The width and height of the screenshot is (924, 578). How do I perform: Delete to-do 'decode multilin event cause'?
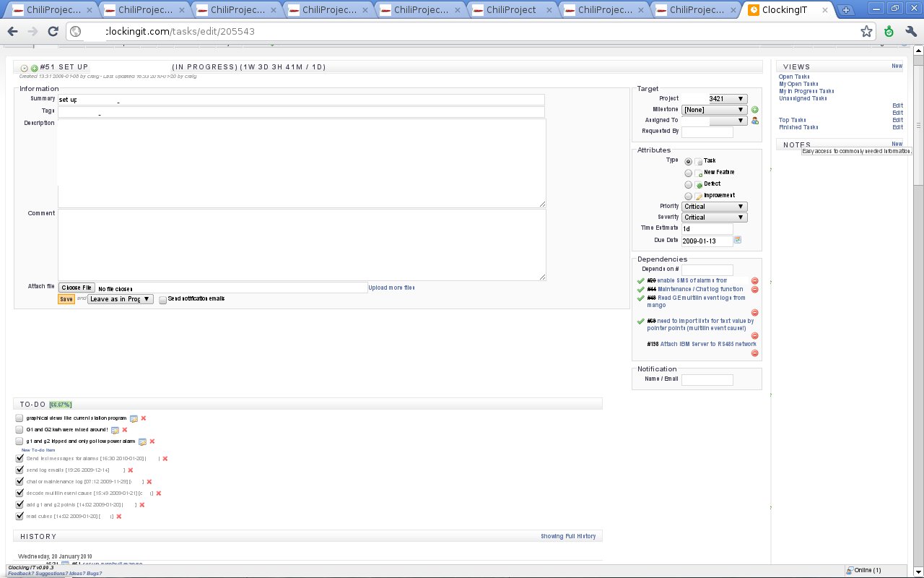click(x=159, y=493)
